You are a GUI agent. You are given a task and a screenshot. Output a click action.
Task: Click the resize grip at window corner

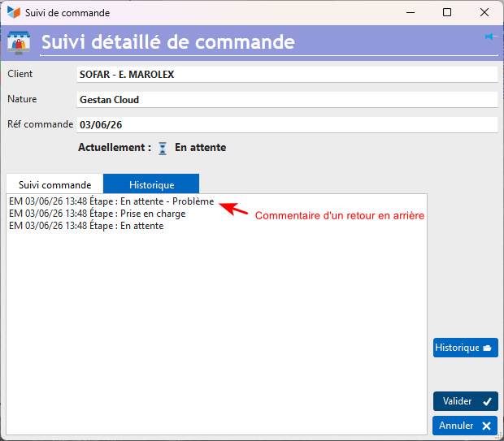click(498, 435)
